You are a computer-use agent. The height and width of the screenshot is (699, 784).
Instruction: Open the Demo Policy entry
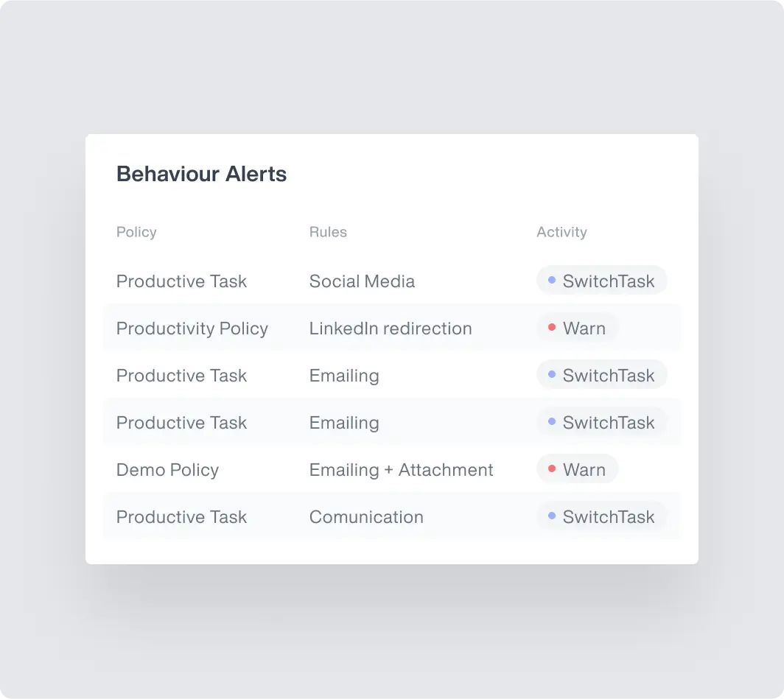coord(167,470)
